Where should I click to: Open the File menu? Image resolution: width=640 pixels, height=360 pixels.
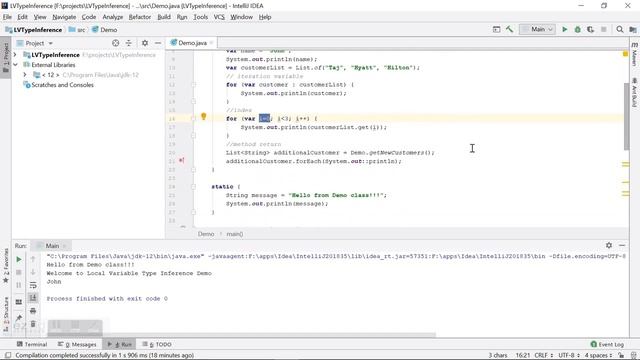tap(7, 17)
